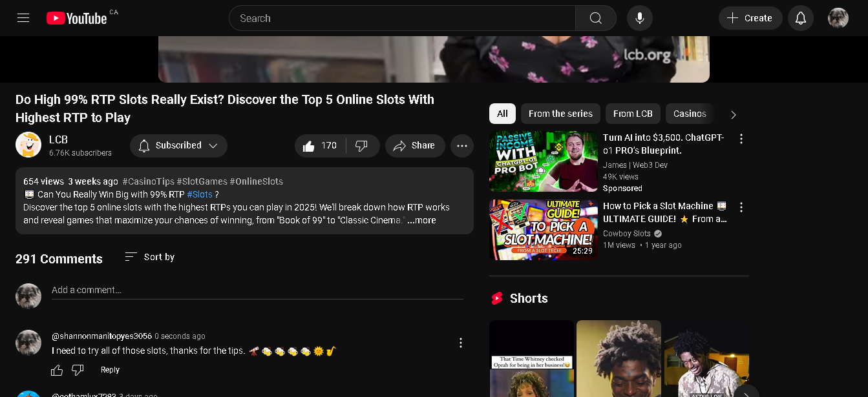868x397 pixels.
Task: Open LCB channel avatar
Action: 28,145
